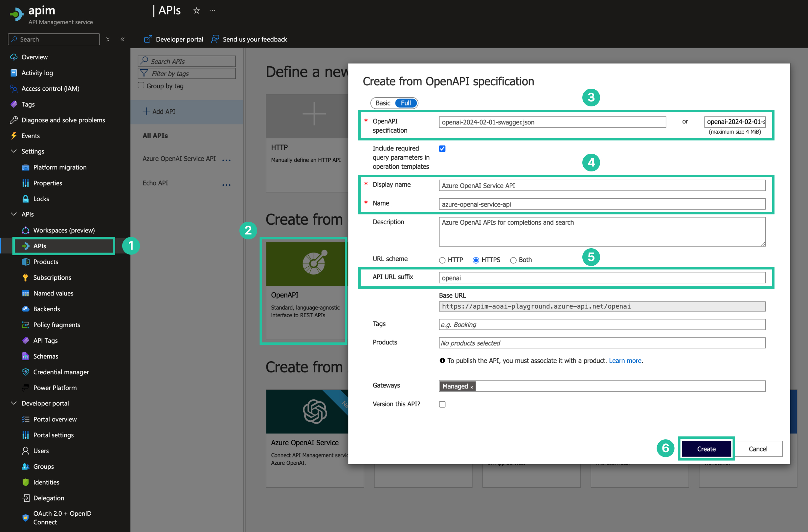Collapse the APIs section chevron

click(14, 214)
